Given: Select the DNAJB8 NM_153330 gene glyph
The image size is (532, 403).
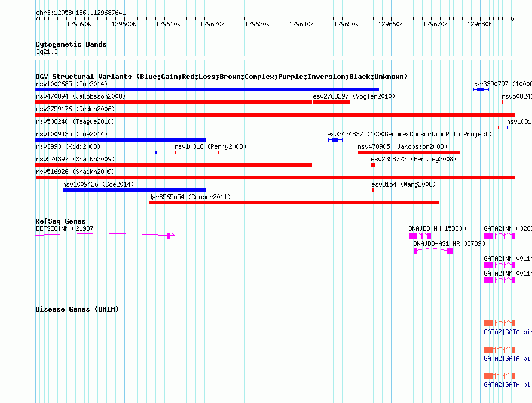Looking at the screenshot, I should (x=420, y=236).
